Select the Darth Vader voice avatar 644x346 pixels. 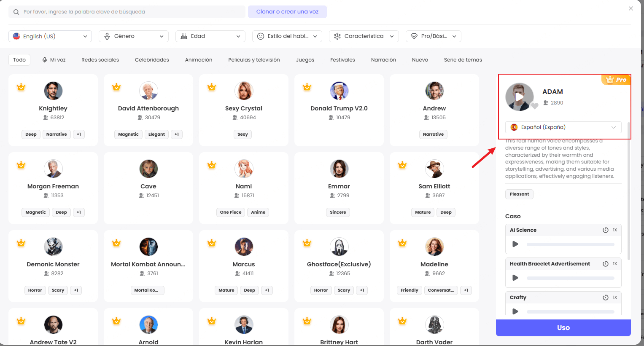(434, 325)
